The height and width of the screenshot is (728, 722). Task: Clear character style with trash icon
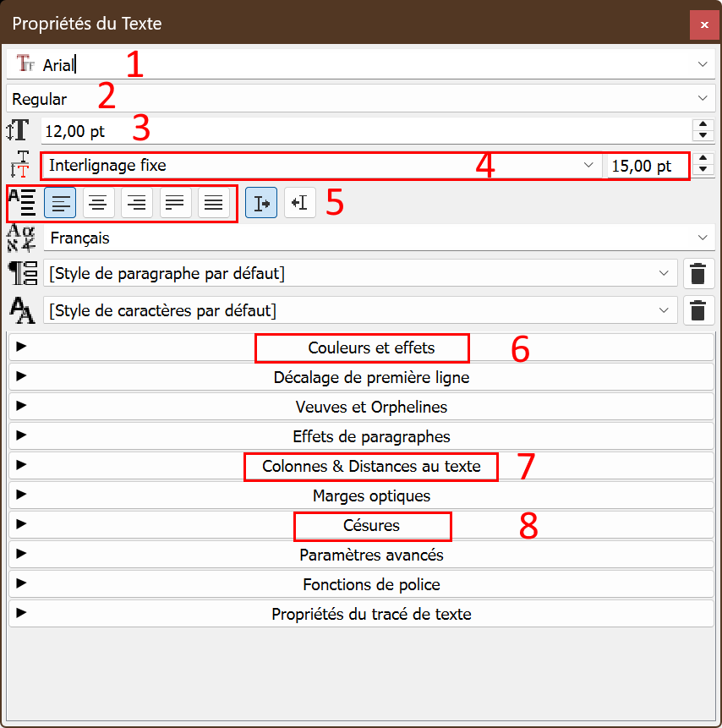click(697, 310)
